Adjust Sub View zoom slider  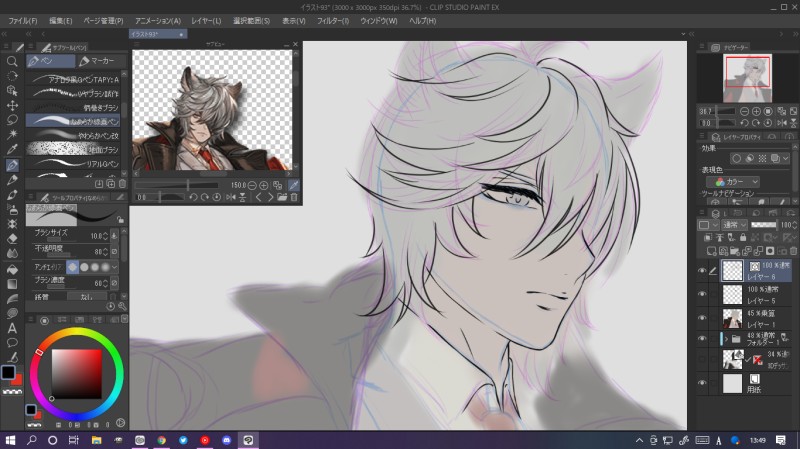point(177,186)
